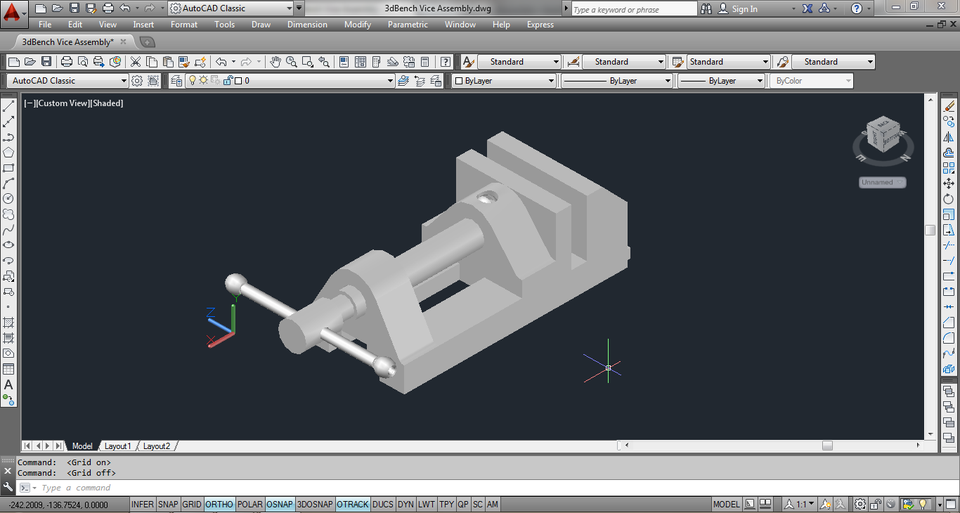Click the ViewCube in the viewport

pyautogui.click(x=882, y=135)
